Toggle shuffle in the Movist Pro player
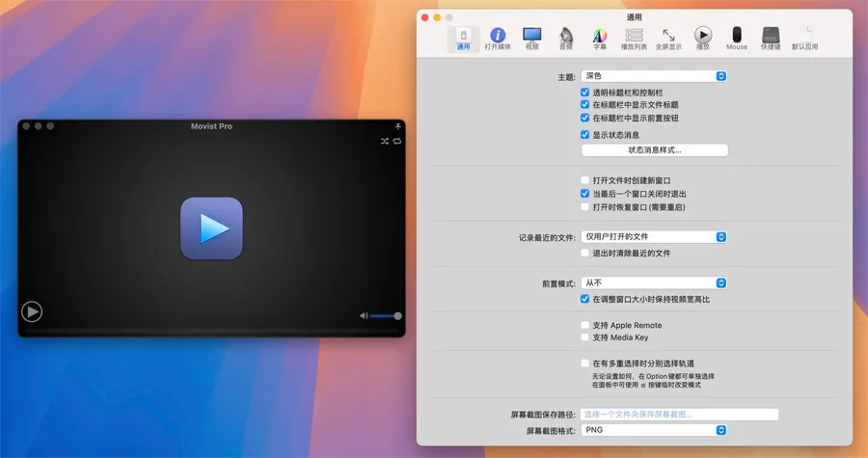Image resolution: width=868 pixels, height=458 pixels. [x=384, y=142]
